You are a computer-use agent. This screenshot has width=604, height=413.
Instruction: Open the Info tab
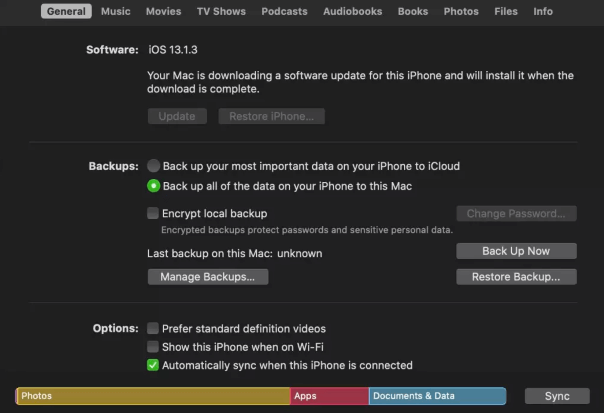click(543, 11)
